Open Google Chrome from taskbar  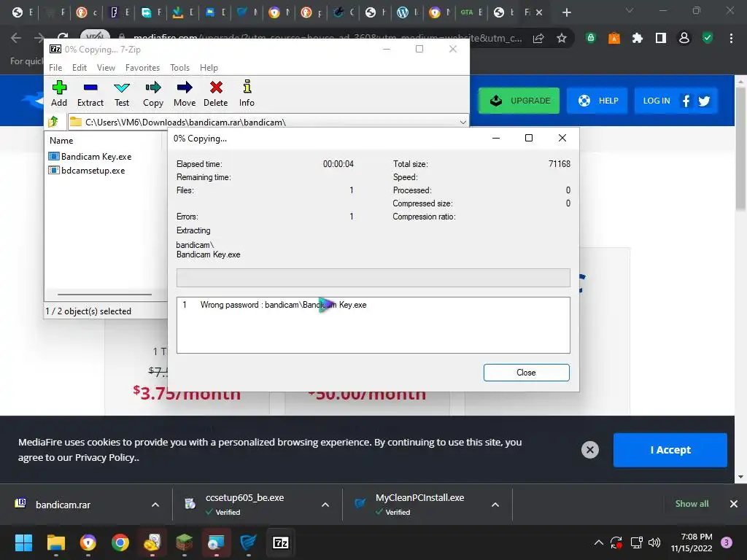click(x=120, y=542)
